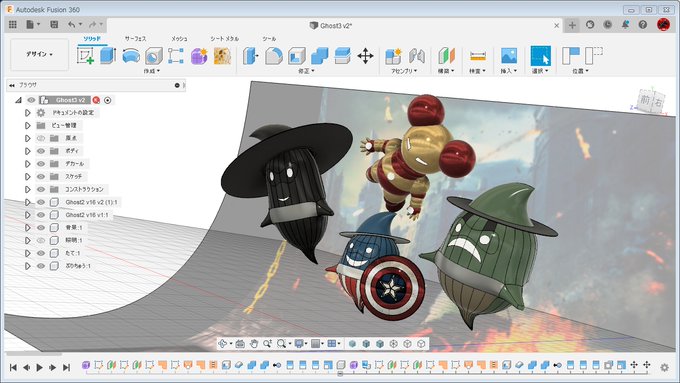This screenshot has height=383, width=680.
Task: Open the Job Status clock icon
Action: pos(608,25)
